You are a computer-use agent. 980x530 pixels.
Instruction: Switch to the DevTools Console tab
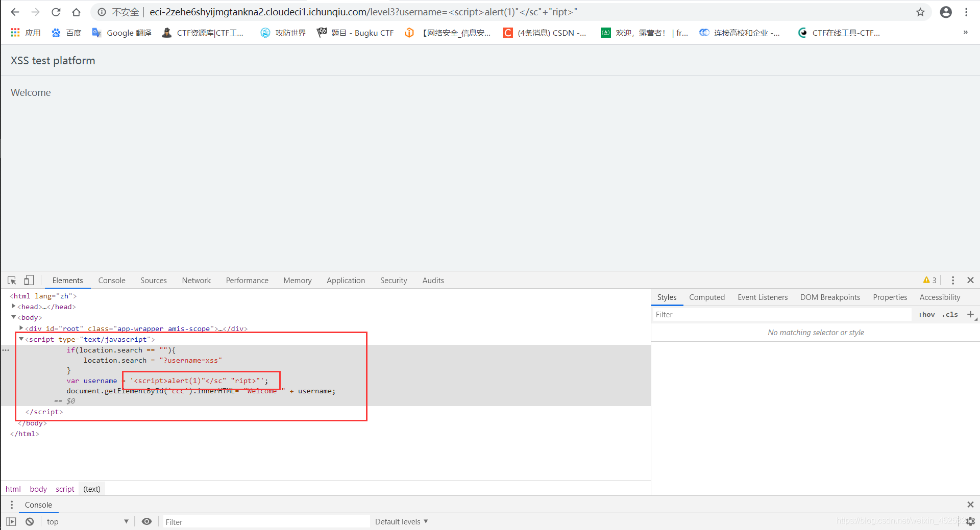[112, 280]
